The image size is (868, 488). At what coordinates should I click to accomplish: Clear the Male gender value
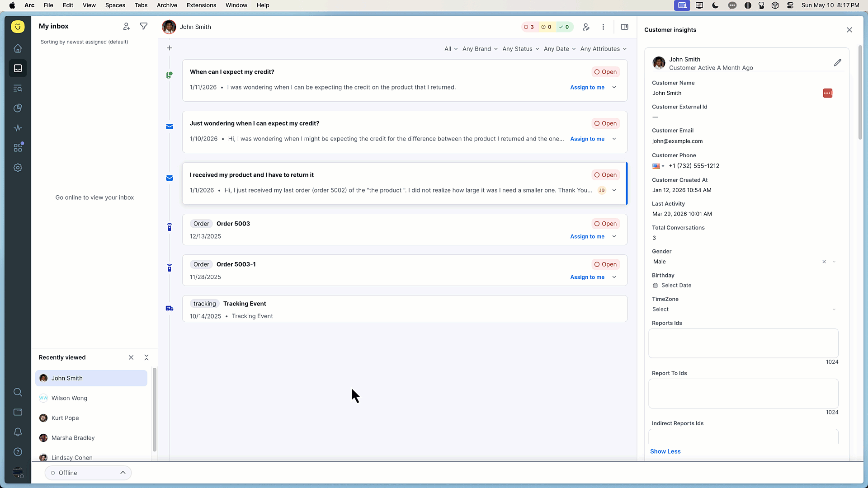(824, 262)
